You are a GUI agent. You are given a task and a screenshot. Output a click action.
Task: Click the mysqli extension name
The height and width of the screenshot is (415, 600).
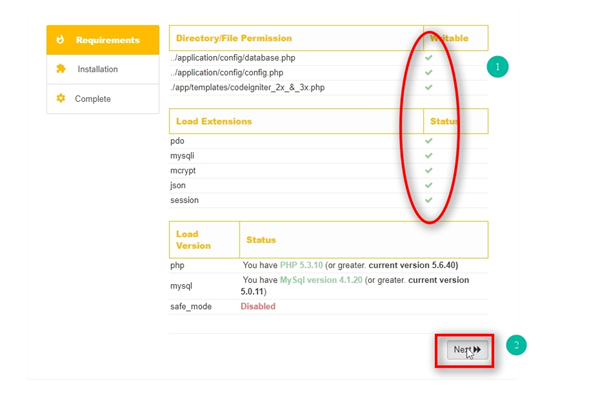pos(182,156)
